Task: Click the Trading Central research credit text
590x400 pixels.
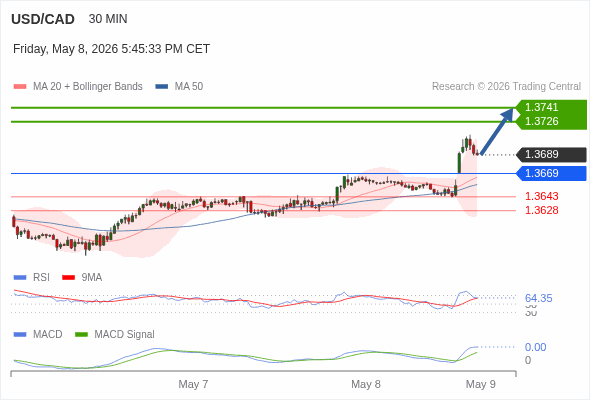Action: point(506,87)
